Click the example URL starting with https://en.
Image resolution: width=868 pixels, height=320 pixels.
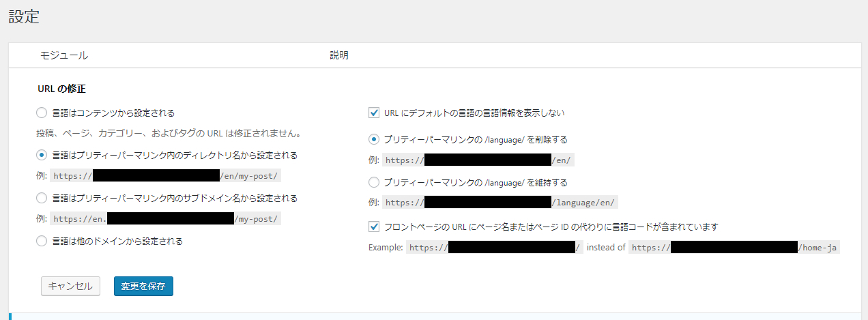[165, 219]
